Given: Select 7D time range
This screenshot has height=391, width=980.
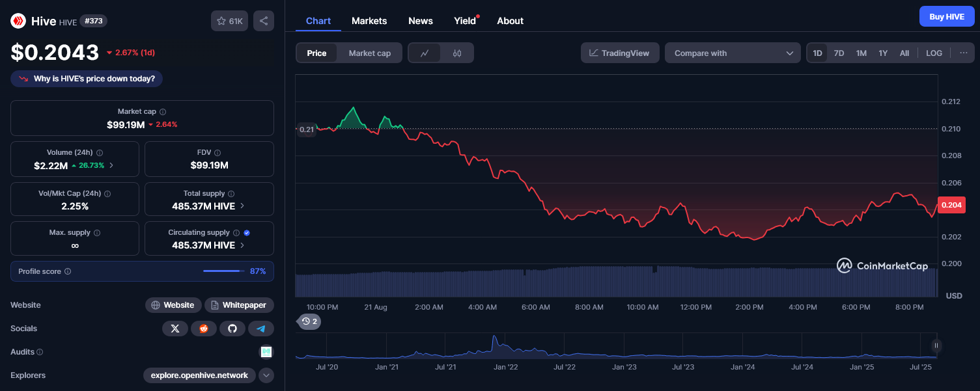Looking at the screenshot, I should pyautogui.click(x=839, y=53).
